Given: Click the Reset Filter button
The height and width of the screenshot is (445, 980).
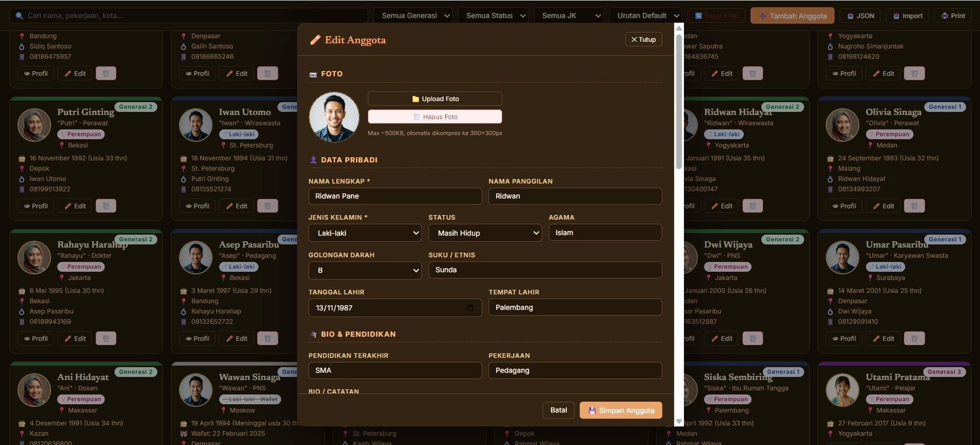Looking at the screenshot, I should [x=716, y=15].
